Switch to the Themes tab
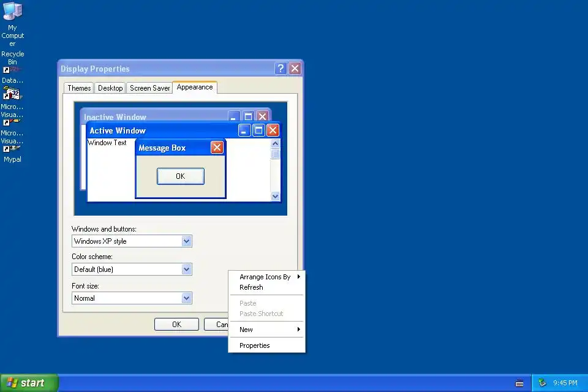 click(79, 88)
